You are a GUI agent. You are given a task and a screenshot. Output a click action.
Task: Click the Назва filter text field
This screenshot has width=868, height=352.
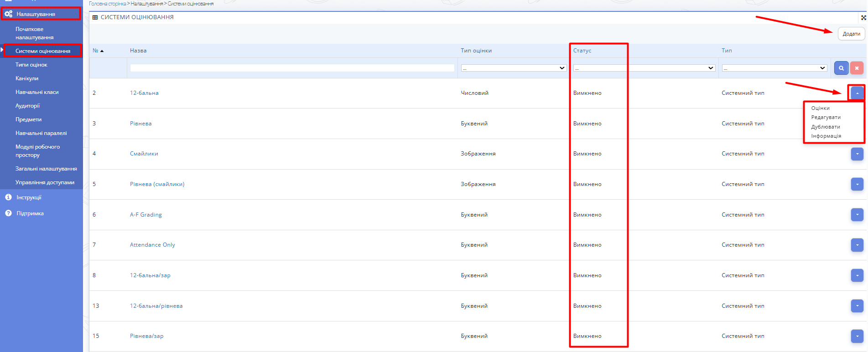point(292,68)
